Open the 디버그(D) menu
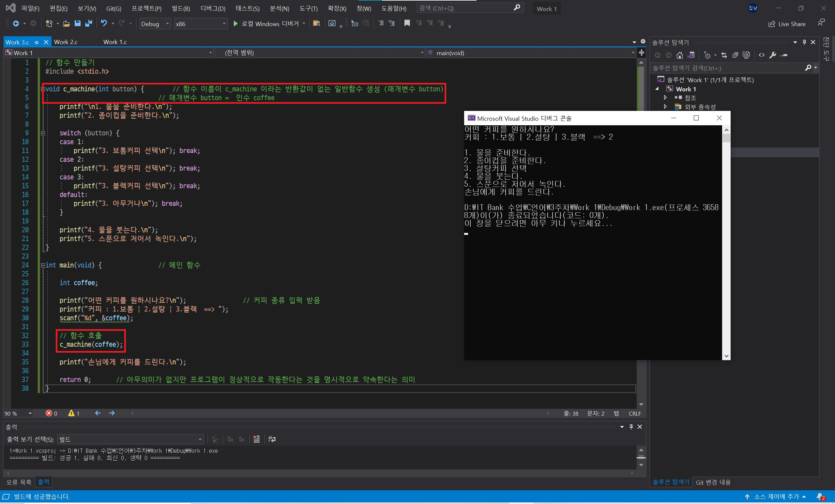This screenshot has width=835, height=504. [212, 8]
